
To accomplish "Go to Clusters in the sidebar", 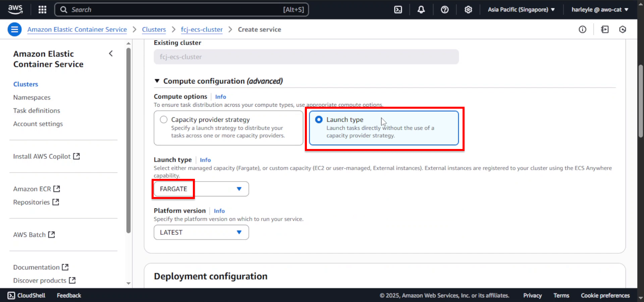I will pyautogui.click(x=26, y=84).
